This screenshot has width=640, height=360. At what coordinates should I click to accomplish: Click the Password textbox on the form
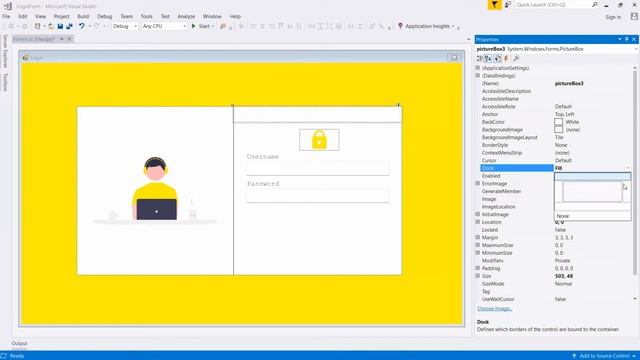(318, 195)
